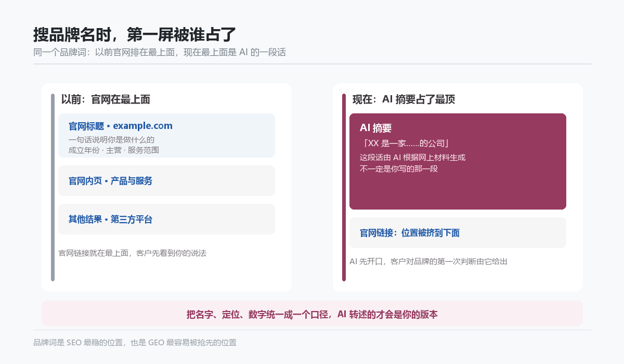624x364 pixels.
Task: Click the quote 「XX 是一家……的公司」
Action: (405, 144)
